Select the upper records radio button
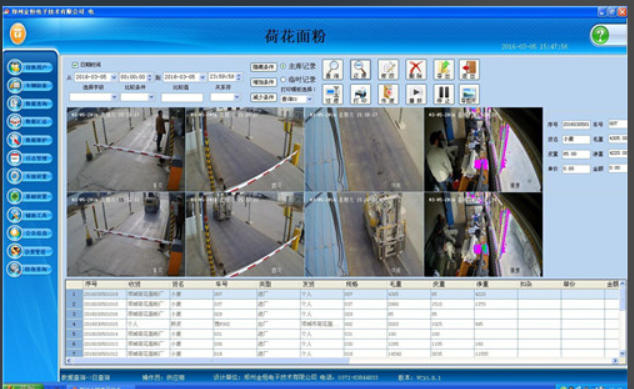 click(283, 66)
